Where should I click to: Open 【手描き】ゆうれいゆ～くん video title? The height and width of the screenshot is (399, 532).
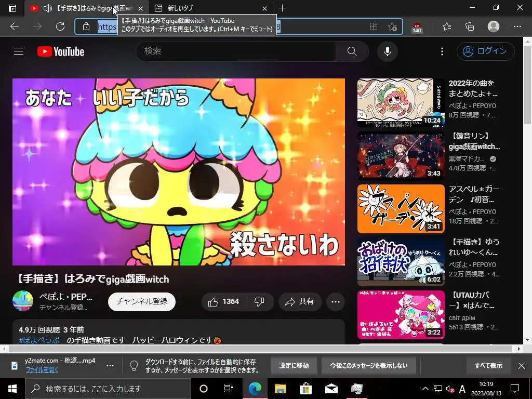point(474,247)
